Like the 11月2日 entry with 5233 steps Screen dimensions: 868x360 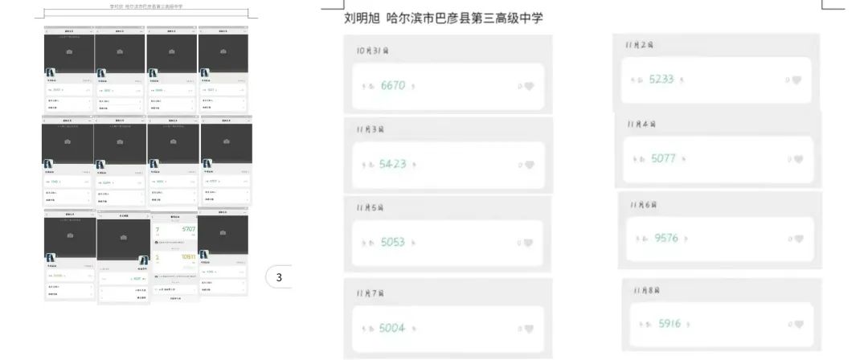(x=796, y=80)
